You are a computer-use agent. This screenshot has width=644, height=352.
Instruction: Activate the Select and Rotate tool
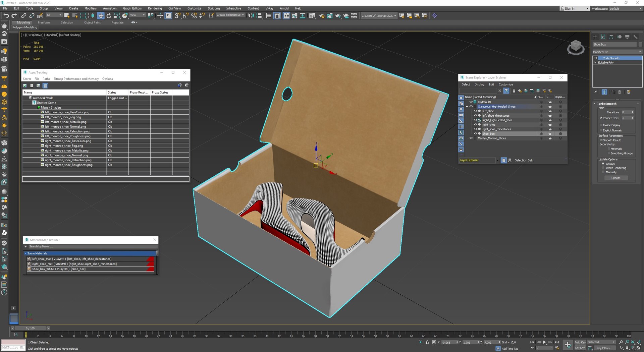(x=109, y=15)
